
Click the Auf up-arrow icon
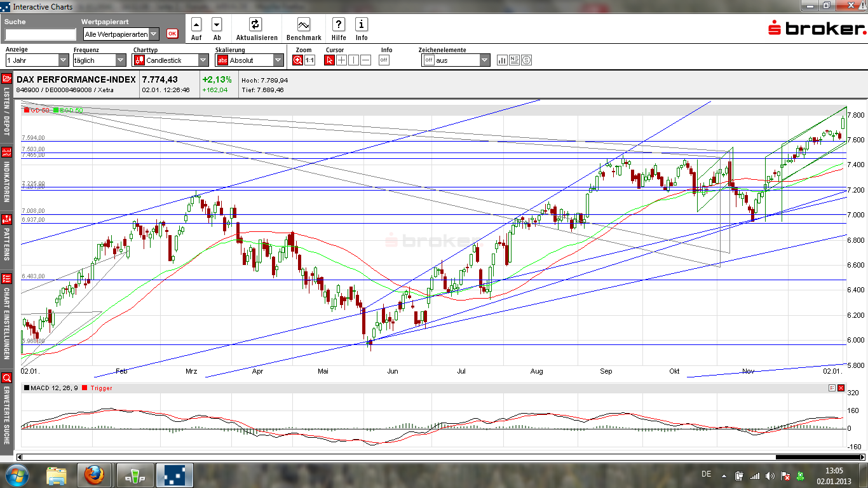(x=196, y=25)
